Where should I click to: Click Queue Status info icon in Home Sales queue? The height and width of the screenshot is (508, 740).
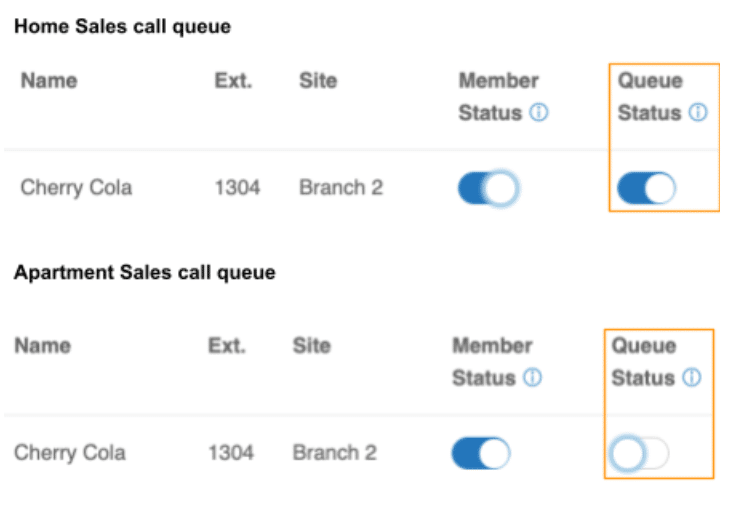[698, 113]
